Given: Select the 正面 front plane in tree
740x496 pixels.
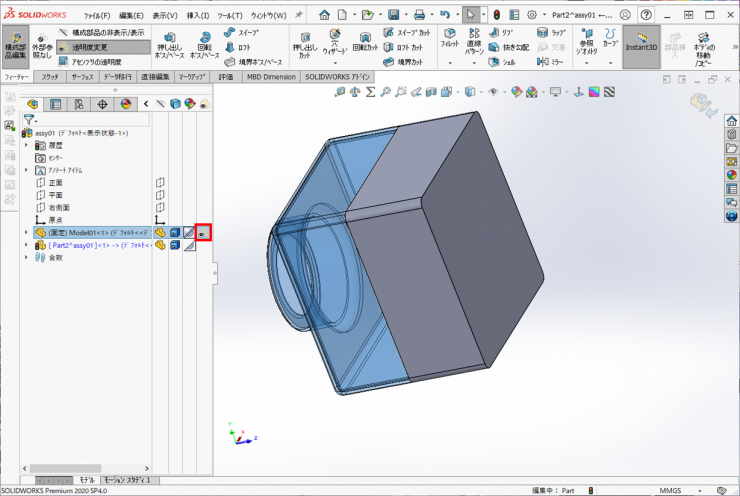Looking at the screenshot, I should pyautogui.click(x=55, y=183).
